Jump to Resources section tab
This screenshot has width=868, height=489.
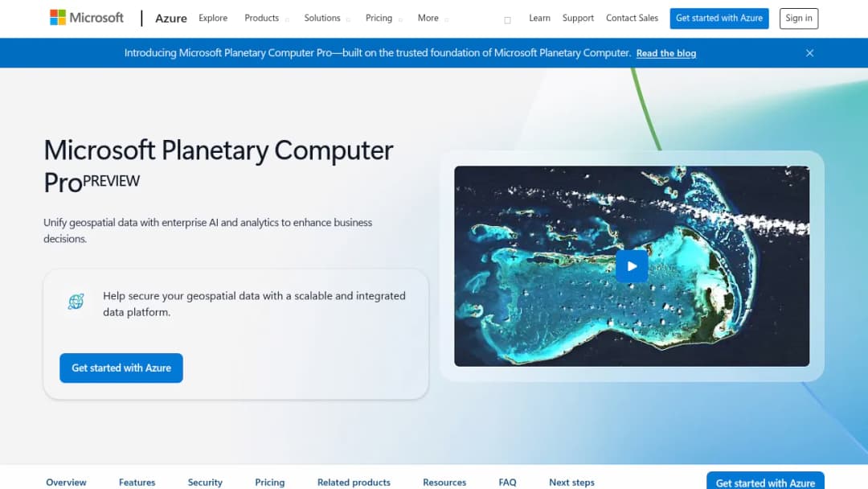click(x=444, y=483)
